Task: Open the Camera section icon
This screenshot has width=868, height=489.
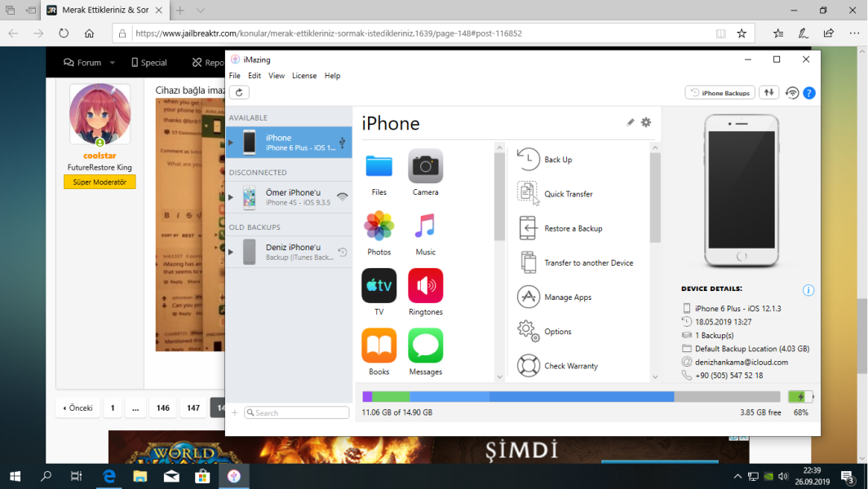Action: tap(425, 166)
